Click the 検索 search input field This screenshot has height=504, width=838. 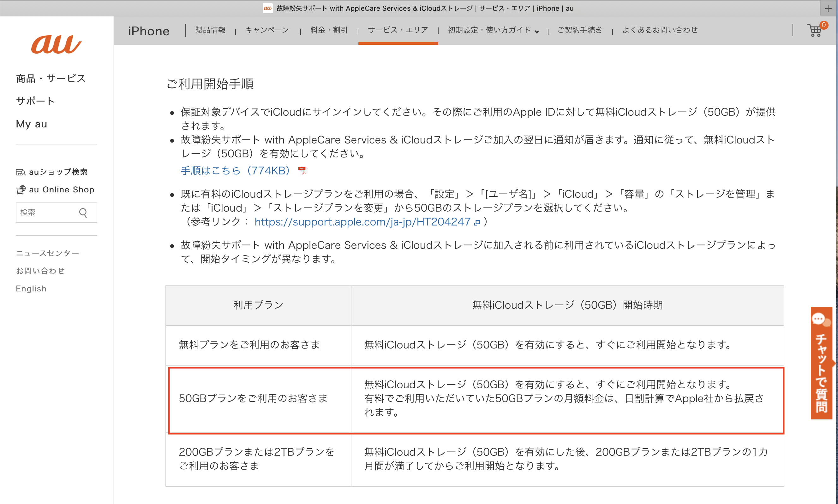(x=46, y=213)
